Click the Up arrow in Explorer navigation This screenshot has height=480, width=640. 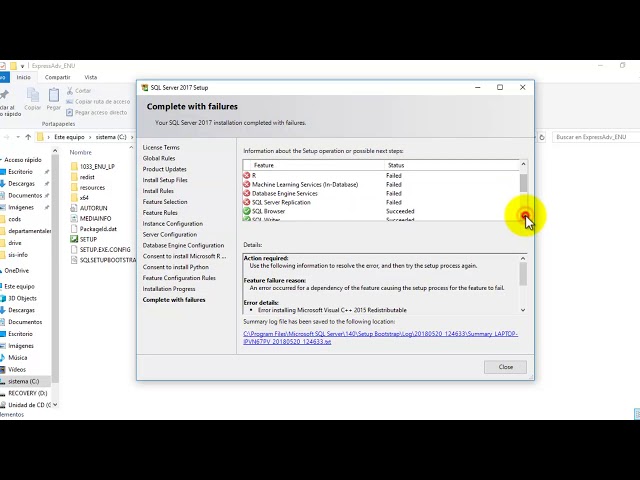(28, 137)
